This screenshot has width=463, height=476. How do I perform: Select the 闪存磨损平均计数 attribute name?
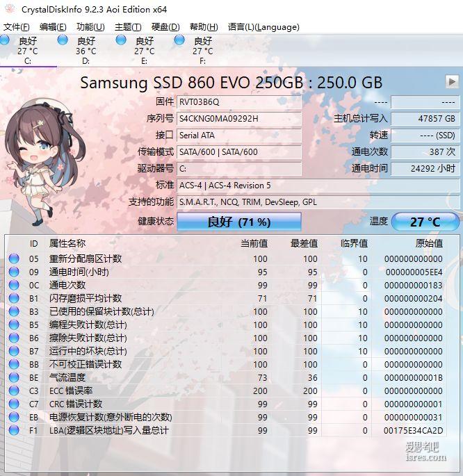pos(86,298)
